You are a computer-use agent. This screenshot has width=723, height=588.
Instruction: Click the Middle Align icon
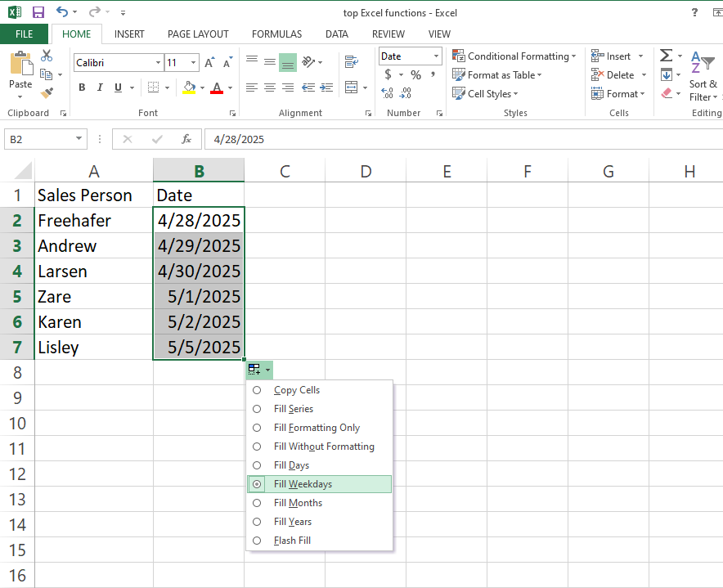[270, 62]
